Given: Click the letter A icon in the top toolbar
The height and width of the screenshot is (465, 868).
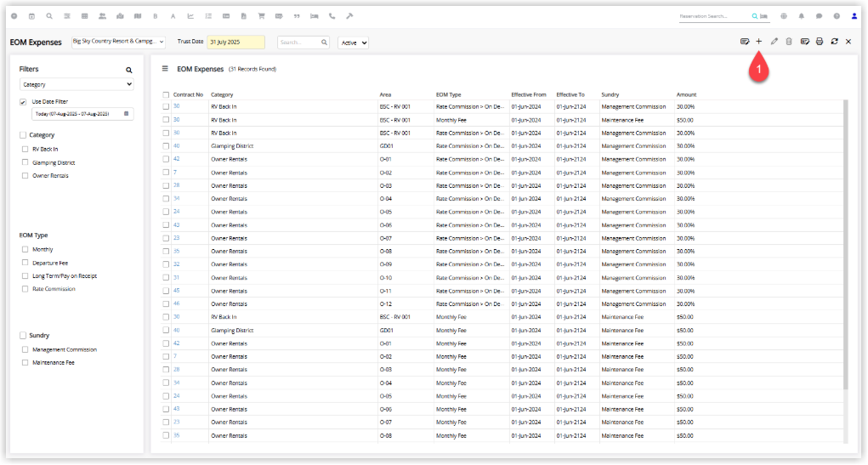Looking at the screenshot, I should tap(173, 16).
